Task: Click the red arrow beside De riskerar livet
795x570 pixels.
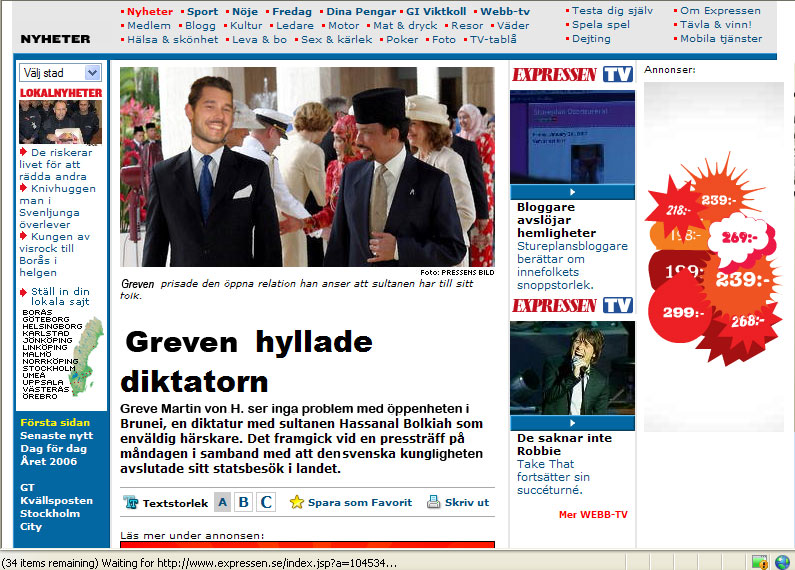Action: coord(23,152)
